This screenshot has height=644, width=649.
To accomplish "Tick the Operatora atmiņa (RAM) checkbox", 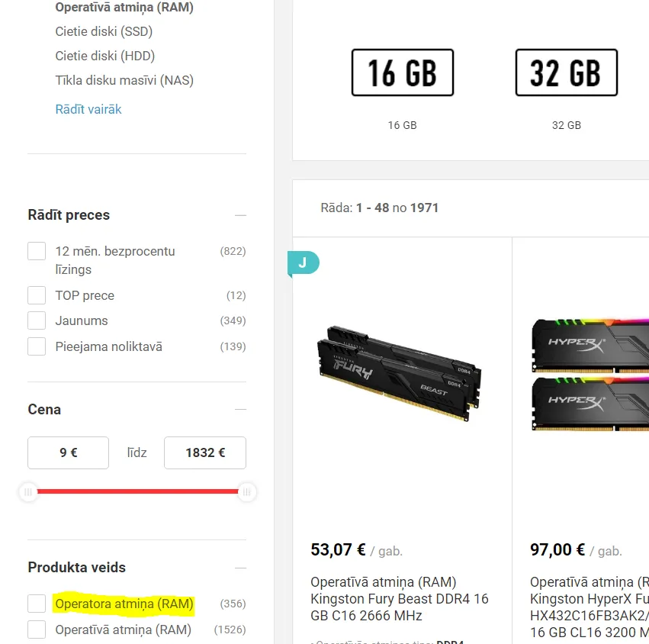I will 37,604.
